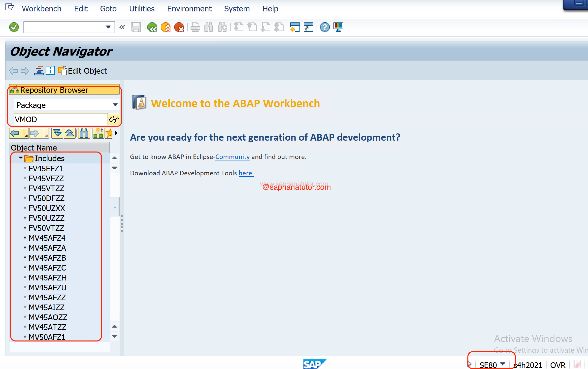The width and height of the screenshot is (588, 369).
Task: Click OVR insert mode in status bar
Action: [558, 365]
